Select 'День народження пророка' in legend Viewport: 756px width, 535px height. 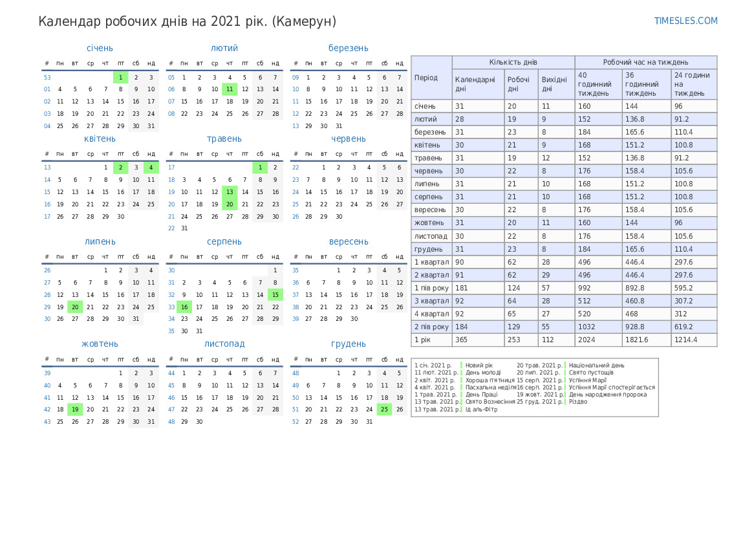(607, 395)
